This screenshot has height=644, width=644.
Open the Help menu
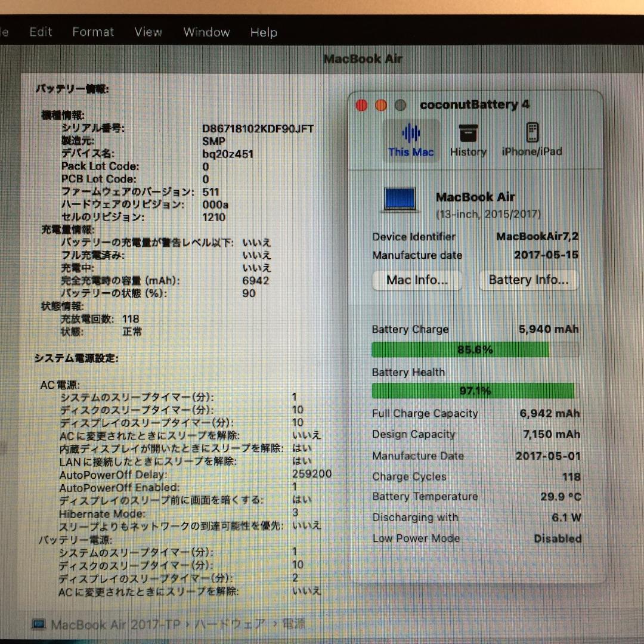[x=264, y=32]
